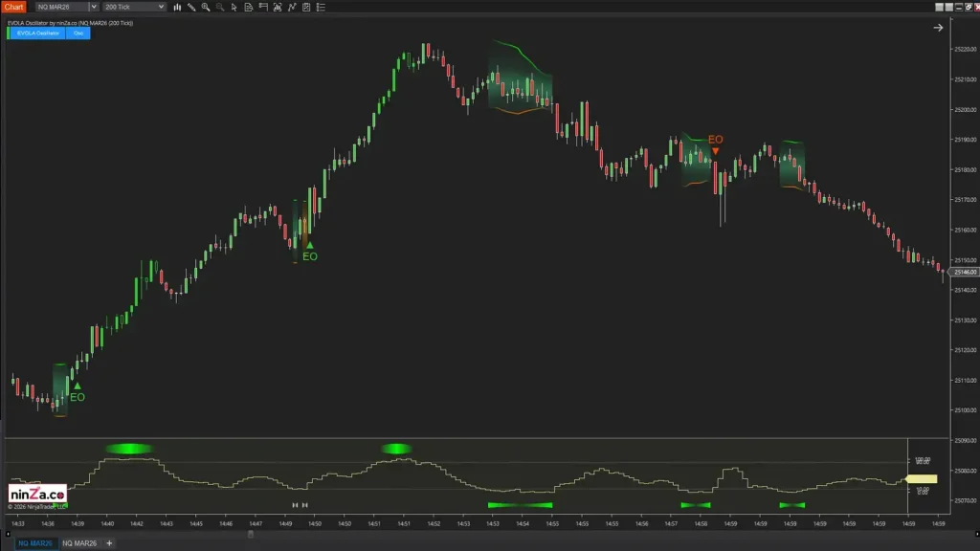Click the zoom out magnifier icon
This screenshot has height=551, width=980.
220,7
